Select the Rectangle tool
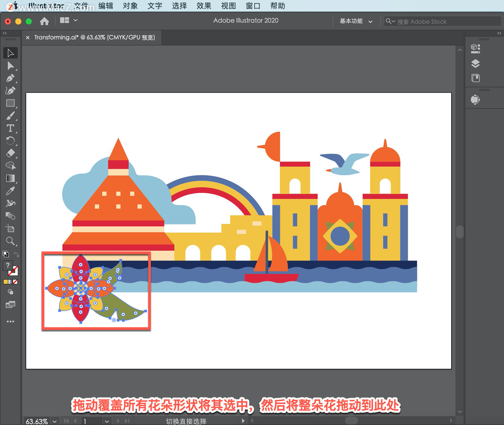The image size is (504, 425). (10, 103)
